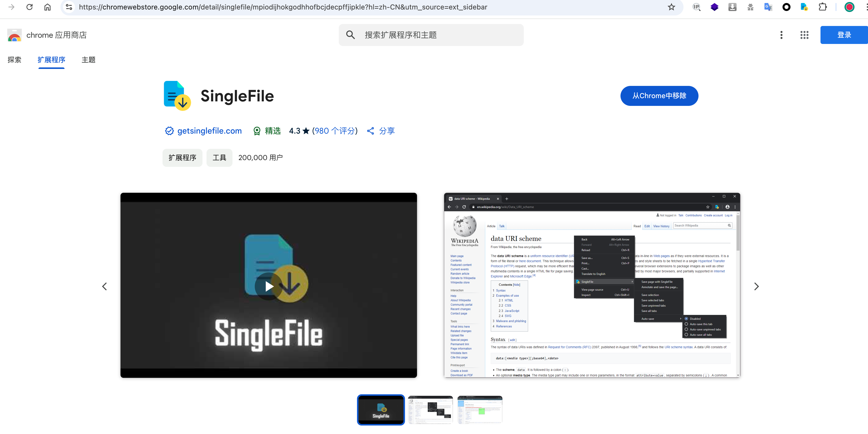Click the 200,000 用户 user count text
Screen dimensions: 868x434
click(260, 158)
